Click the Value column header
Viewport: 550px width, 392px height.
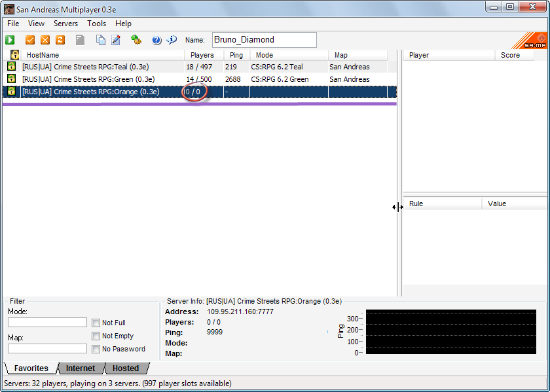pos(514,204)
